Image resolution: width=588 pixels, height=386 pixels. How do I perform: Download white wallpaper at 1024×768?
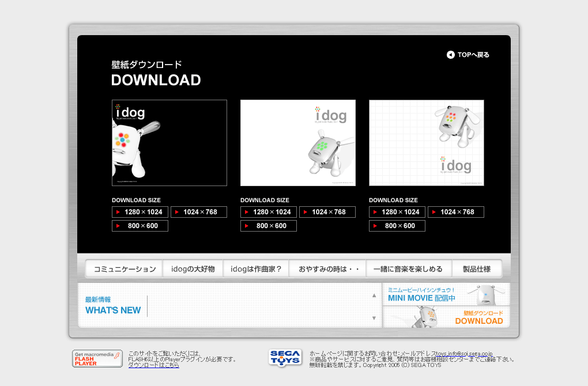(327, 212)
